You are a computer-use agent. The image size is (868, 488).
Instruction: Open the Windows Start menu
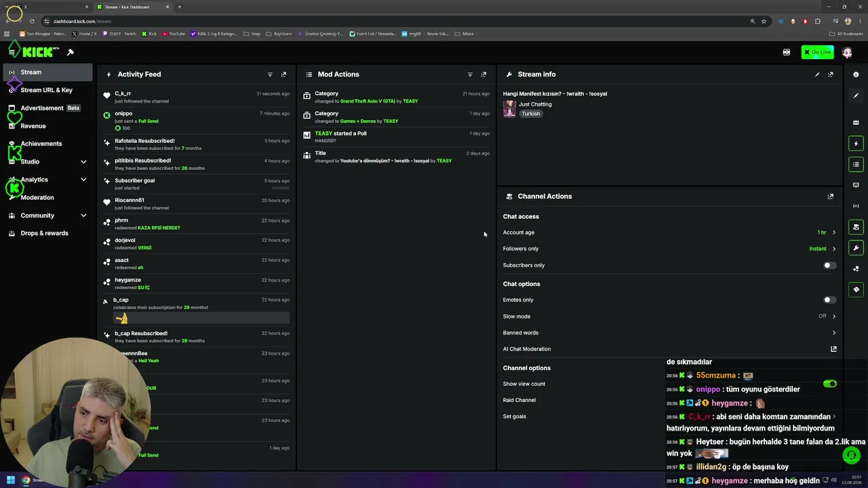point(10,480)
